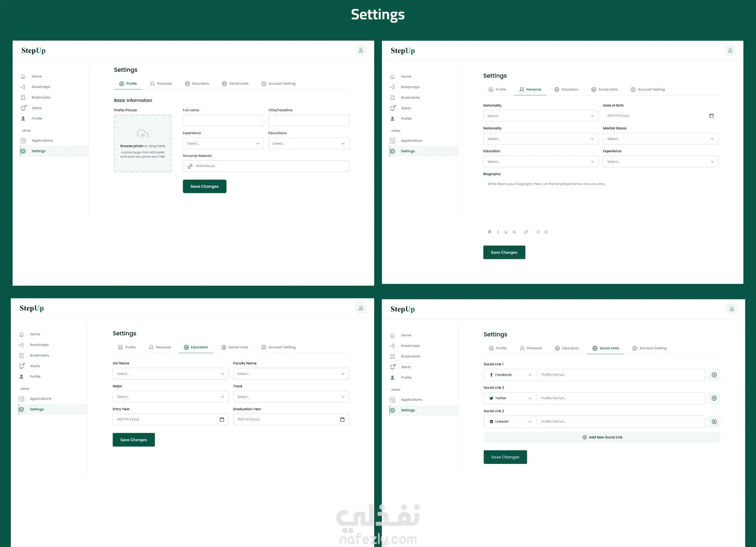Remove the Facebook social link row
Viewport: 756px width, 547px height.
(714, 375)
